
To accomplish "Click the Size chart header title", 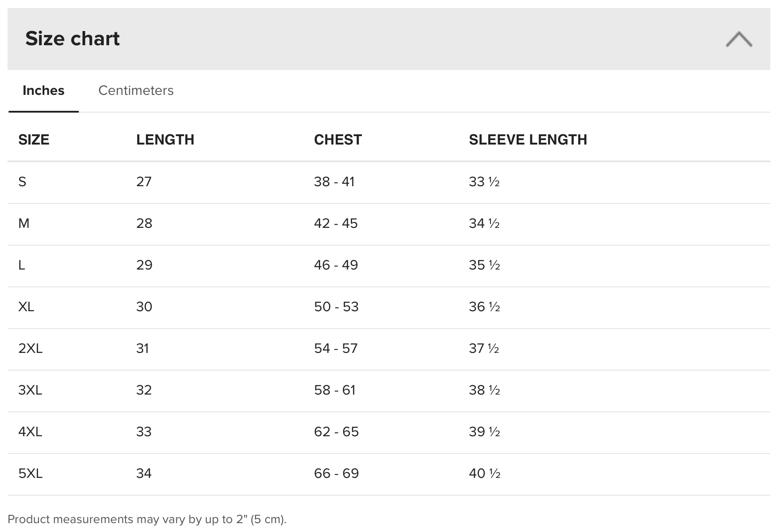I will click(x=72, y=39).
